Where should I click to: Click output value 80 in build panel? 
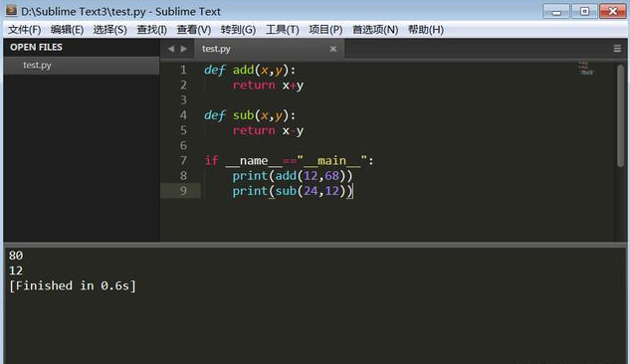[x=16, y=256]
